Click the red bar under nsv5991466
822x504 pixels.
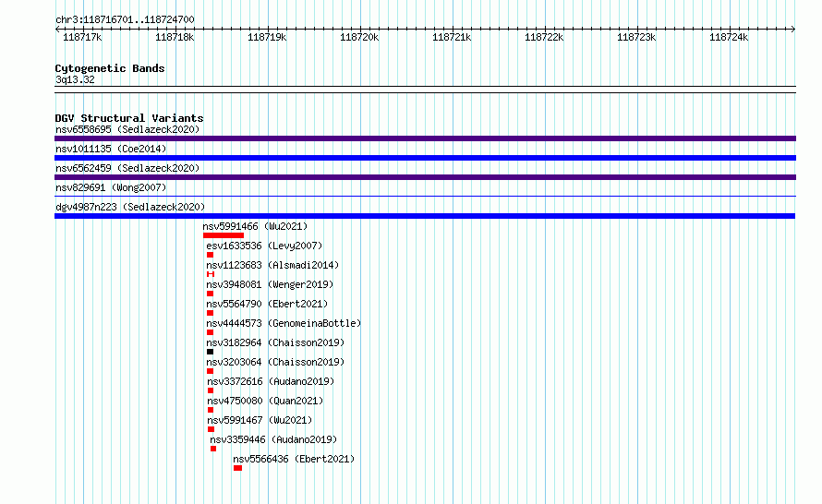(224, 235)
